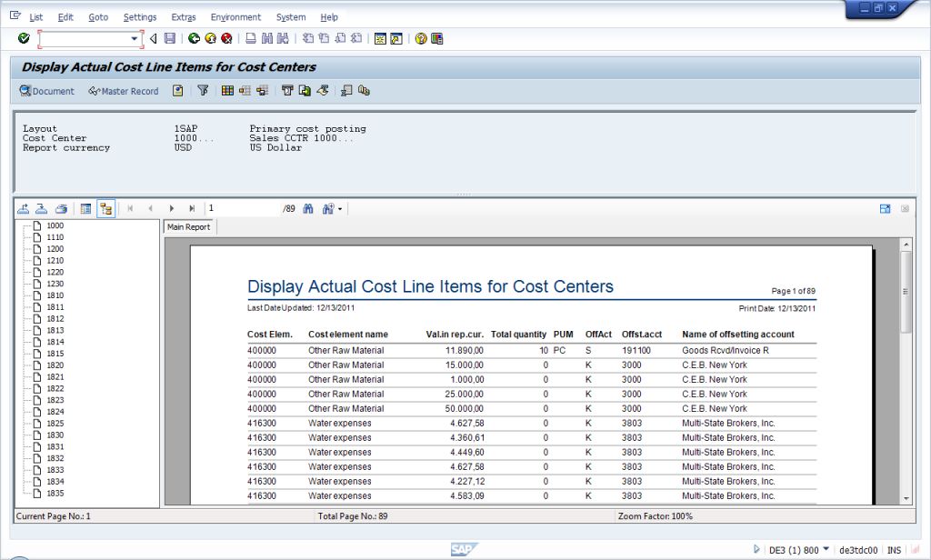Open the List menu

click(35, 17)
